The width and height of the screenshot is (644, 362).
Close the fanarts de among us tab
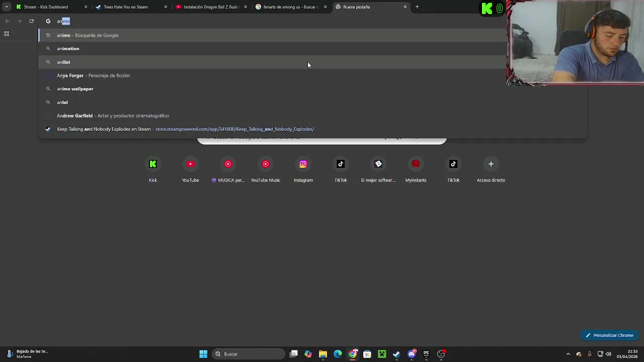click(325, 7)
